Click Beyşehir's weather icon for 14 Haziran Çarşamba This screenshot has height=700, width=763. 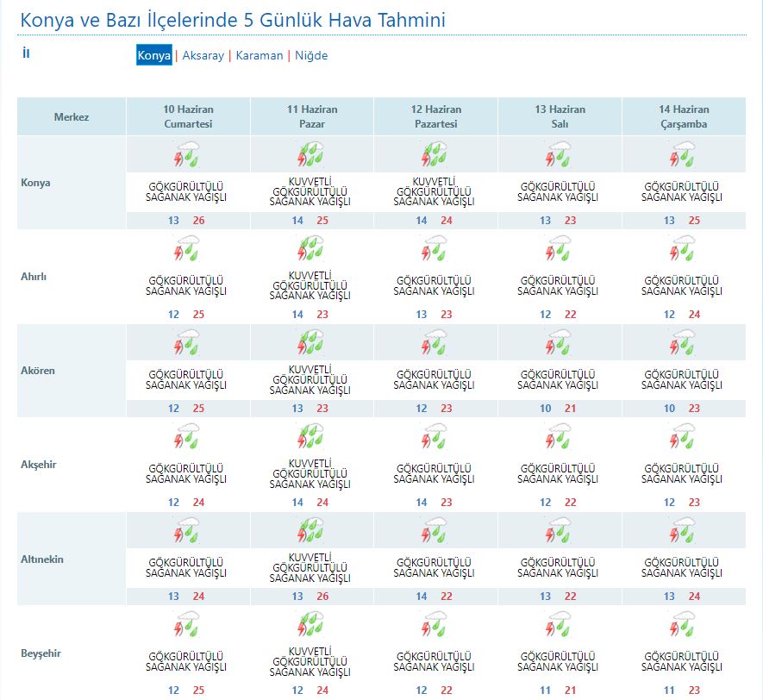[x=683, y=626]
